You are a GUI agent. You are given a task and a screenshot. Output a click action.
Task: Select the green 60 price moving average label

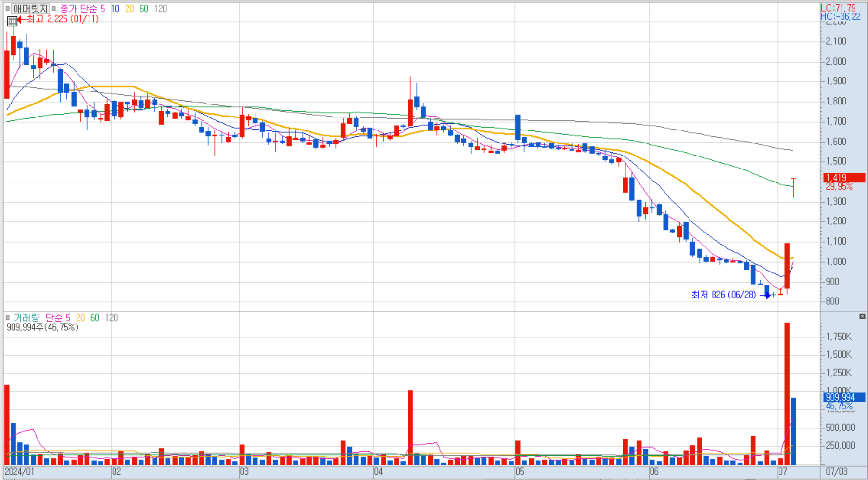144,9
